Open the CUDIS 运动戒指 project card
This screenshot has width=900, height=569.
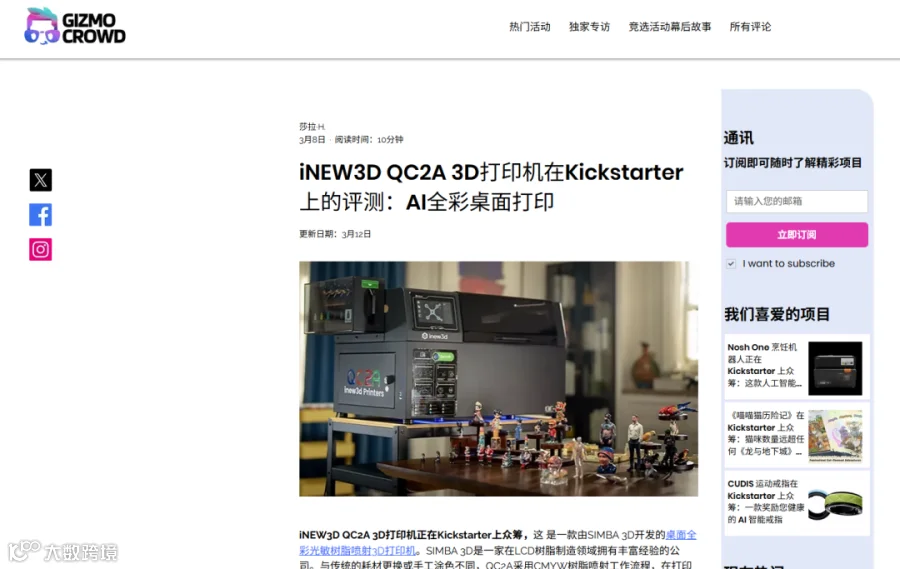(797, 503)
